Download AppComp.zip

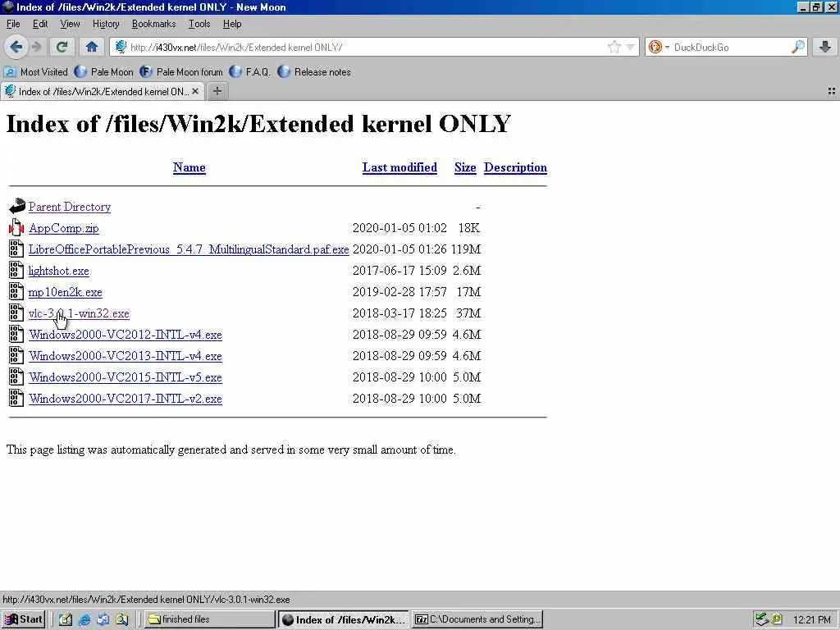click(x=64, y=228)
